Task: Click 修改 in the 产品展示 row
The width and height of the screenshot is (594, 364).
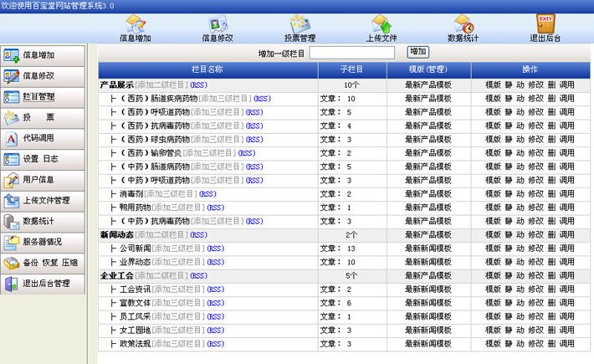Action: click(536, 85)
